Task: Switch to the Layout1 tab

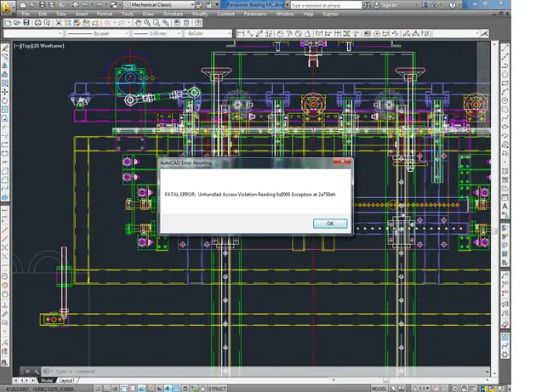Action: (x=66, y=381)
